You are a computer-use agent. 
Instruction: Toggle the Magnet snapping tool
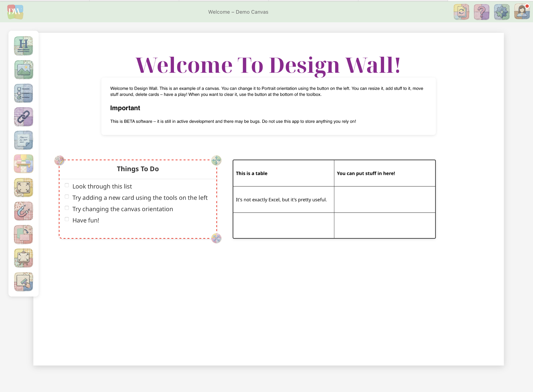pyautogui.click(x=23, y=211)
